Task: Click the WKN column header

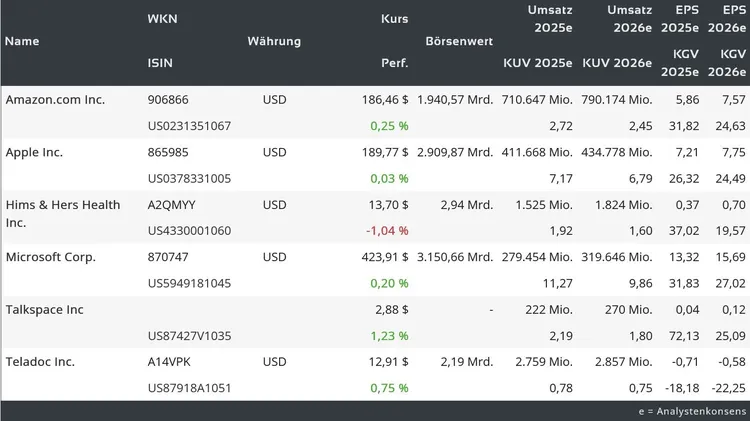Action: tap(162, 19)
